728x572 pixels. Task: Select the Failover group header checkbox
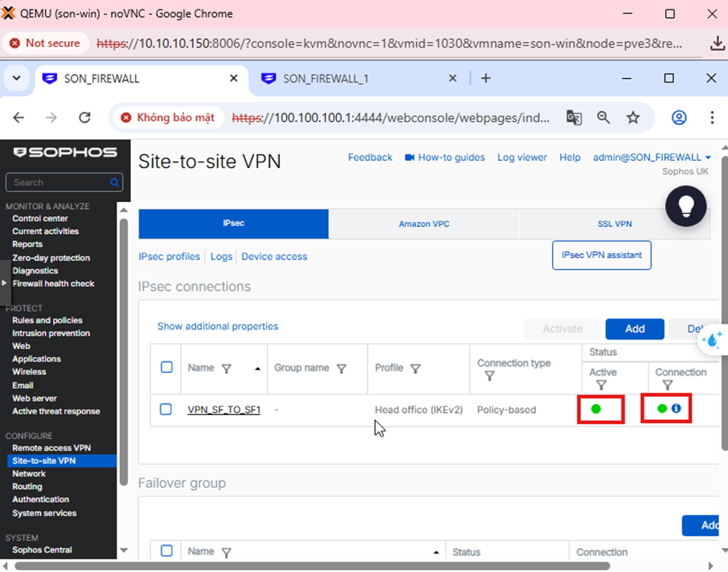pos(166,551)
